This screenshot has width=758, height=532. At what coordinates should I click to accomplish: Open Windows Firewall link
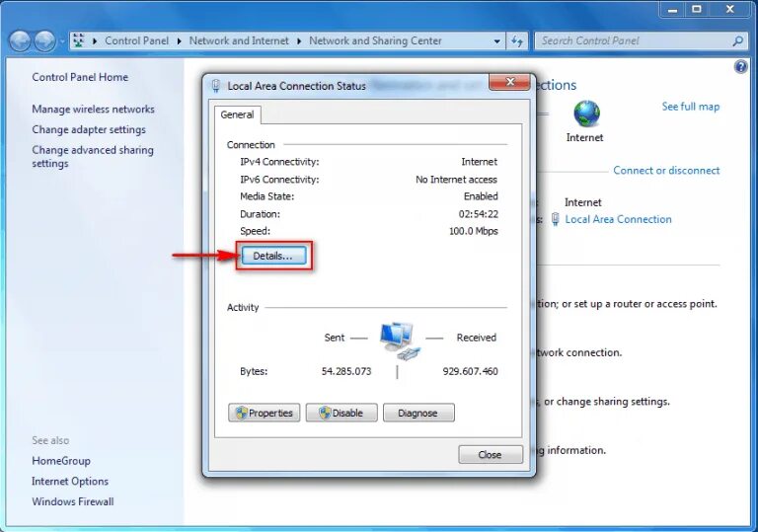click(x=73, y=501)
